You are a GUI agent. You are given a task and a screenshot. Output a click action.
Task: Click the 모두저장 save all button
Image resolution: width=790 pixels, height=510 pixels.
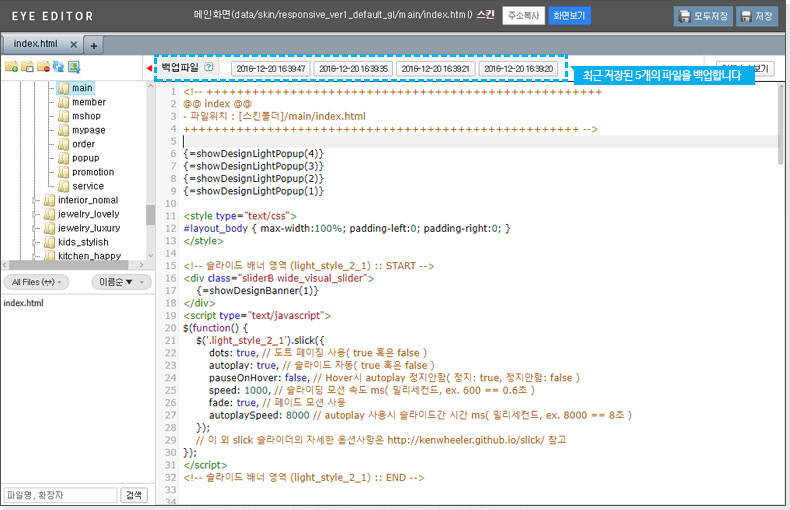(703, 16)
